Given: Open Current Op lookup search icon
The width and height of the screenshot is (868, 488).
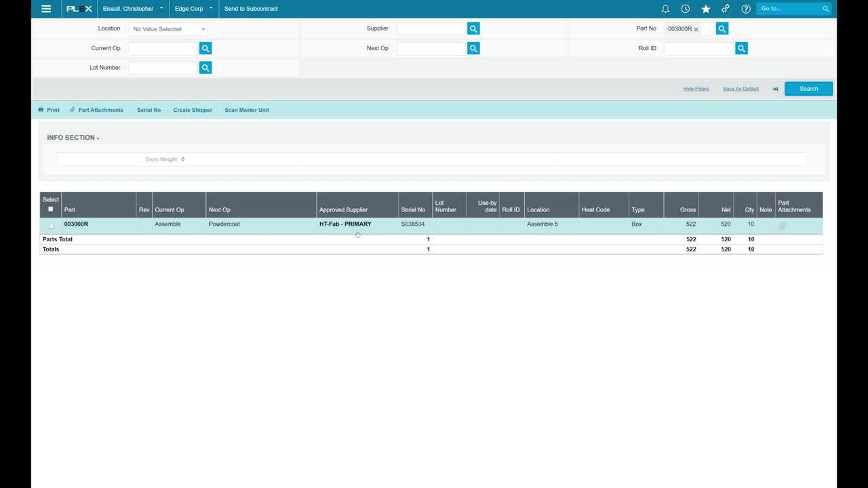Looking at the screenshot, I should 205,48.
